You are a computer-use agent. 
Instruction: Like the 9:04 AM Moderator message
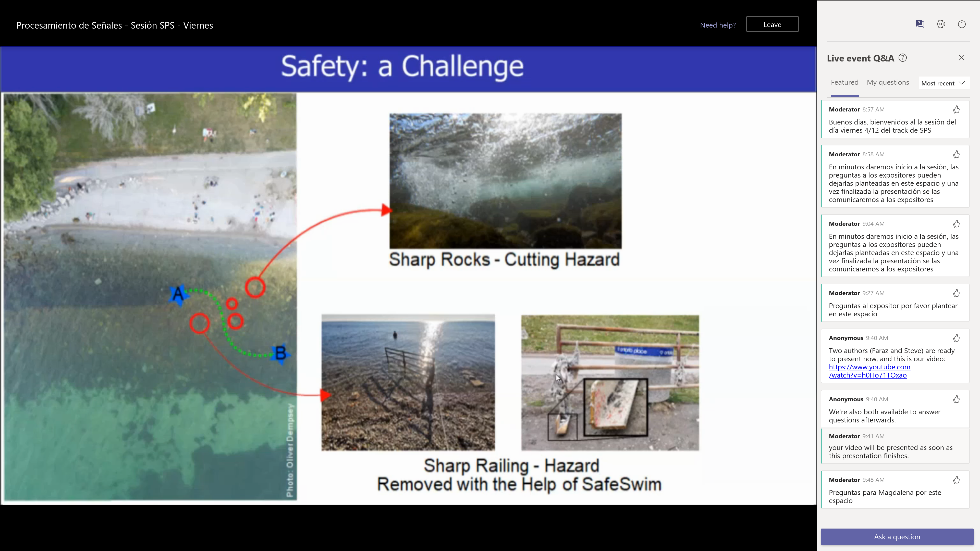(956, 224)
